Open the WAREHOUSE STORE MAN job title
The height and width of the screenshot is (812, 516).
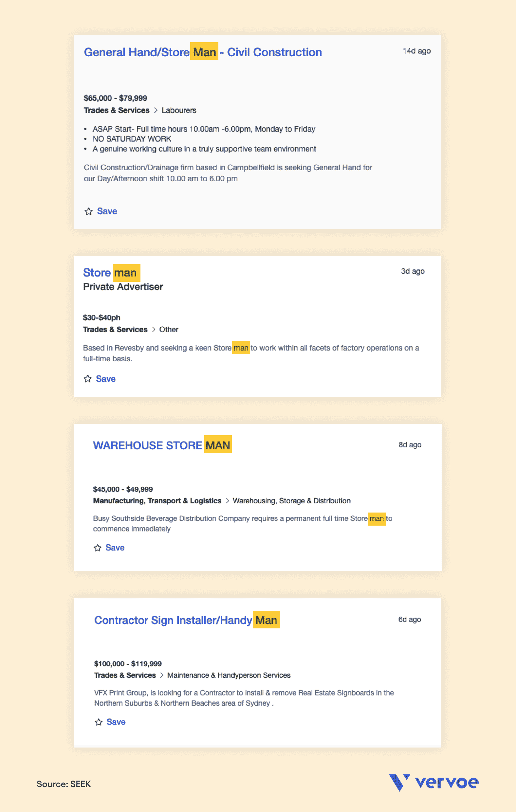(x=161, y=445)
